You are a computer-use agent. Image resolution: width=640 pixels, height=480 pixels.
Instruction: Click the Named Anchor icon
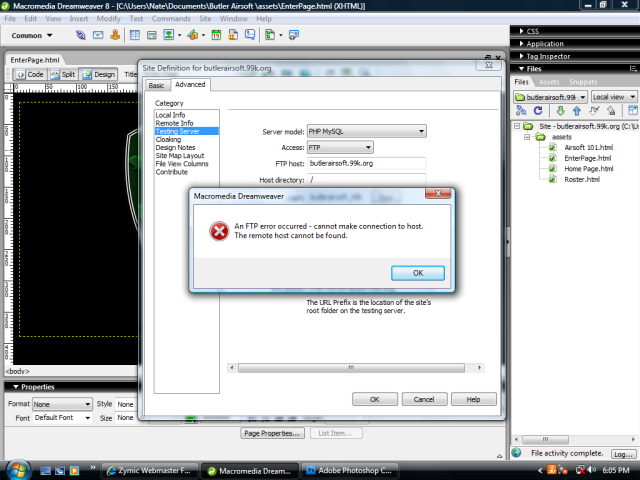(x=115, y=35)
